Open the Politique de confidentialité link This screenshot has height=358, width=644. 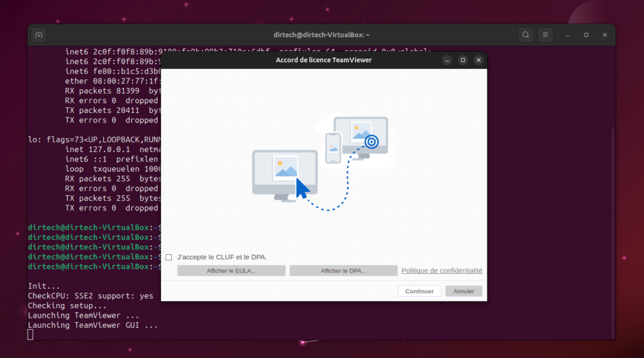tap(442, 271)
